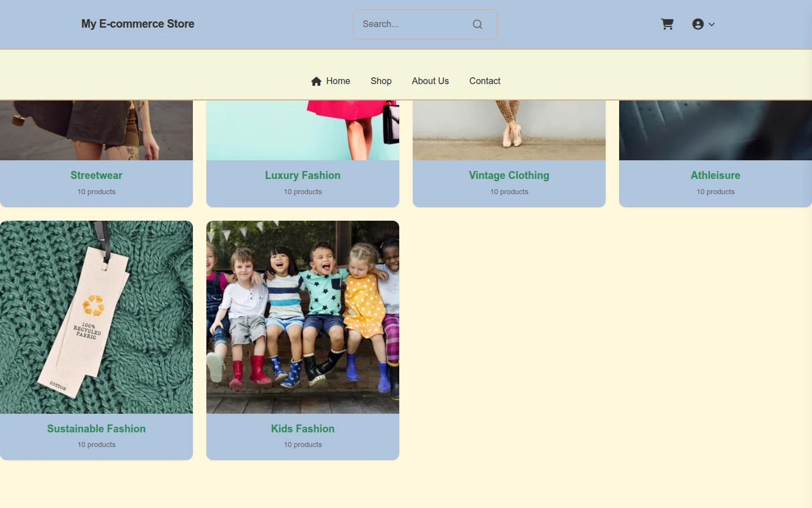Click the home icon in navigation
This screenshot has height=508, width=812.
click(316, 81)
